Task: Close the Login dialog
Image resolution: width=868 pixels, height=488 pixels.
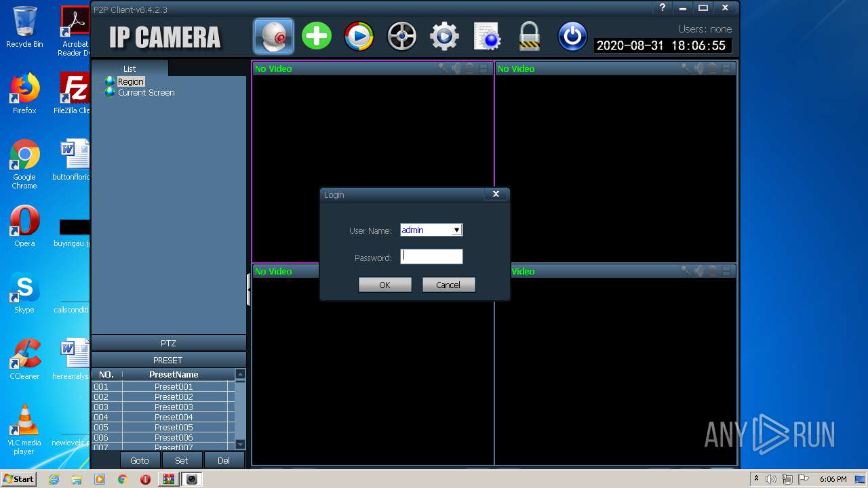Action: 496,194
